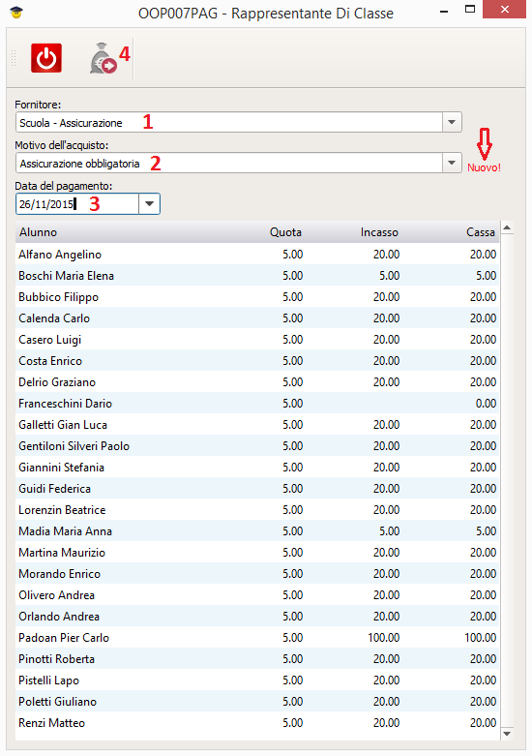
Task: Open the payment date calendar dropdown
Action: (x=149, y=204)
